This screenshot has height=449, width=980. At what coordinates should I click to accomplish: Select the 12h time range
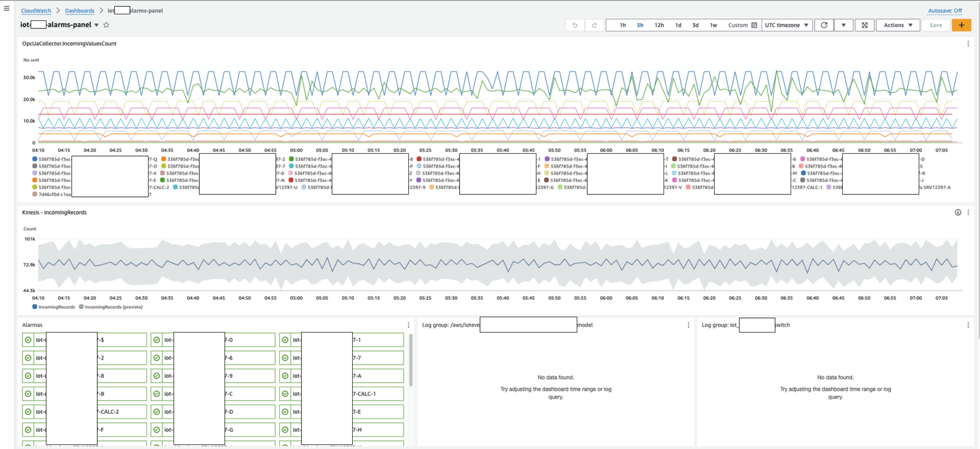point(659,25)
